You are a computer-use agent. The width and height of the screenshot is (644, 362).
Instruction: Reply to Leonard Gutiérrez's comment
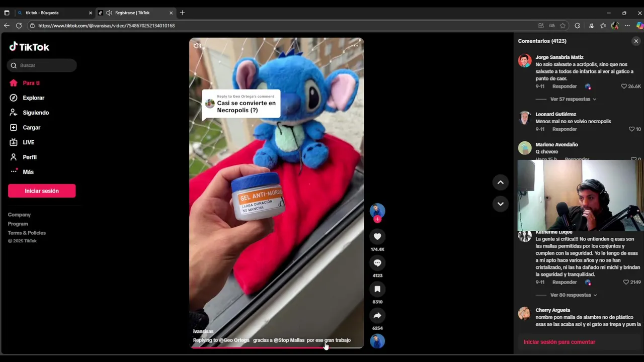tap(565, 129)
